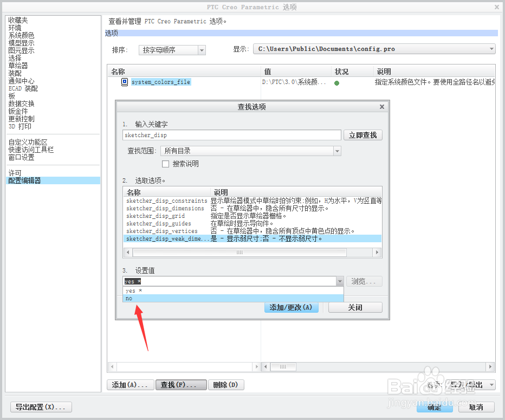Open 数据交换 category
This screenshot has height=420, width=505.
21,104
